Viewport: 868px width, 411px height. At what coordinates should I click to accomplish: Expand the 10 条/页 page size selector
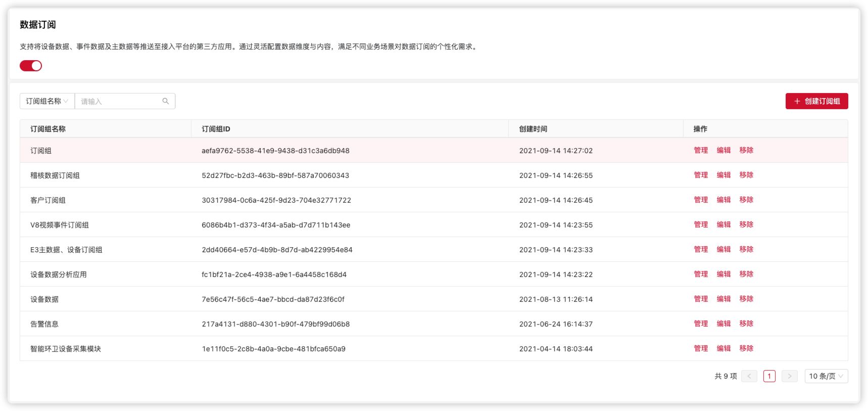click(826, 376)
